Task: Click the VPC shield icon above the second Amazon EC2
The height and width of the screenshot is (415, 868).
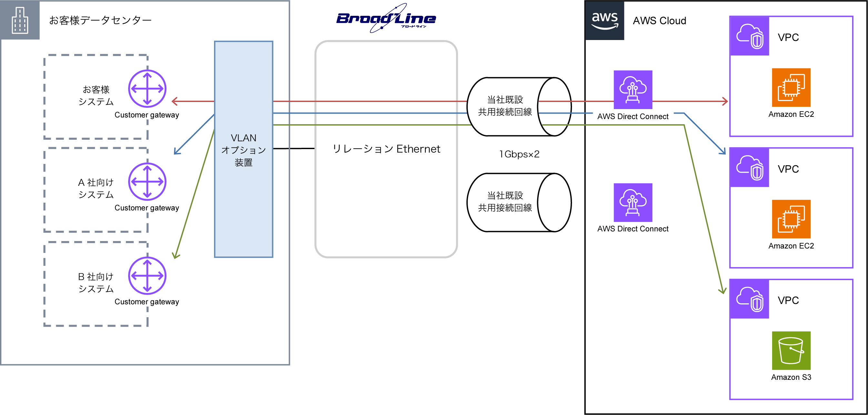Action: [x=750, y=168]
